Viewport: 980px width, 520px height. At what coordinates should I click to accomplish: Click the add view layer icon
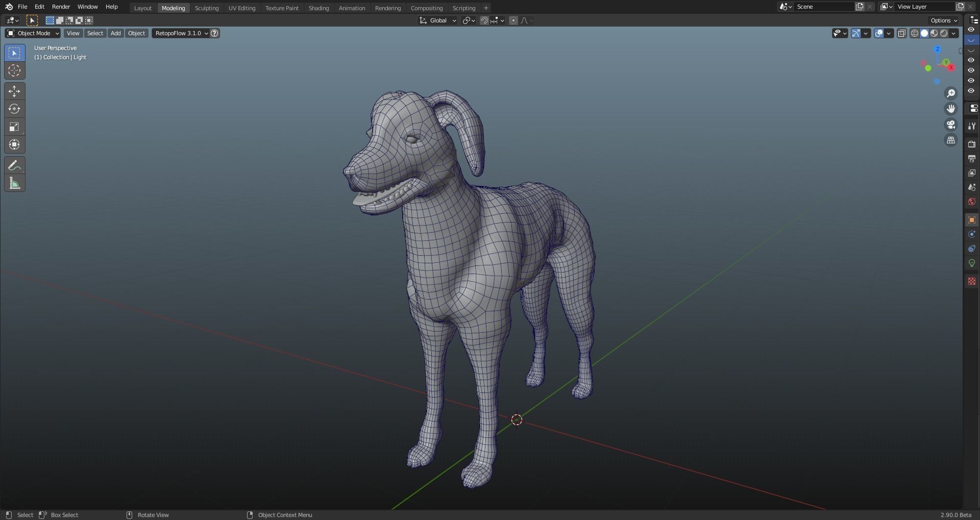[x=960, y=7]
